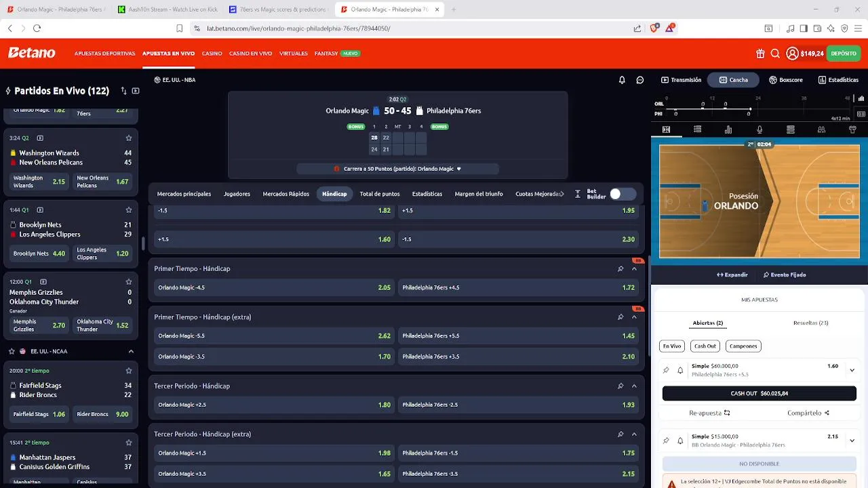Collapse Primer Tiempo - Hándicap (extra) section
Image resolution: width=868 pixels, height=488 pixels.
click(634, 317)
